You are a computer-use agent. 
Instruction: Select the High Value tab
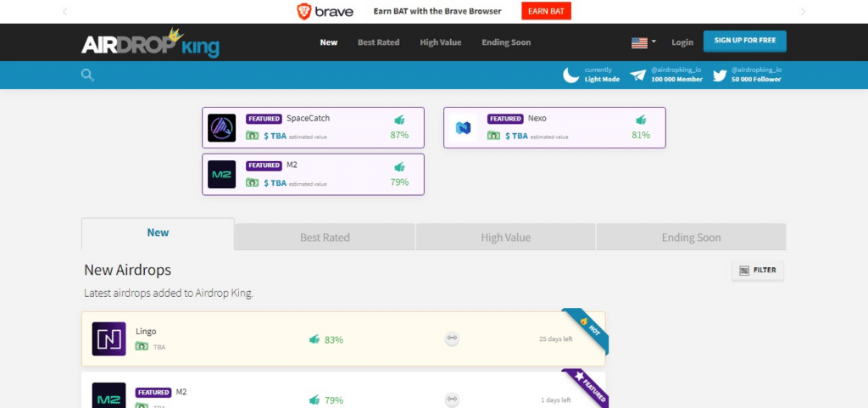[x=505, y=237]
